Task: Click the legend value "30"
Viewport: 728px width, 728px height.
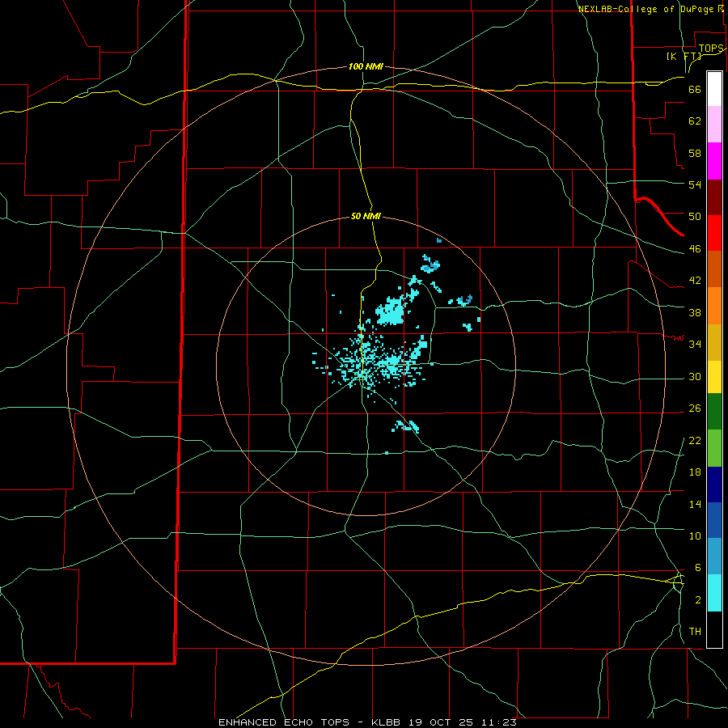Action: click(695, 376)
